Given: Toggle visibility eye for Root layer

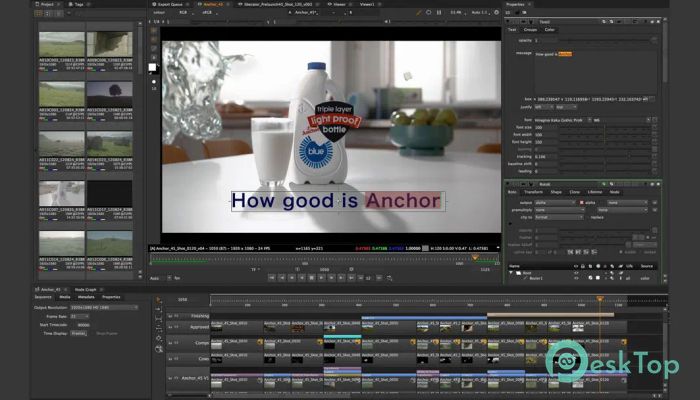Looking at the screenshot, I should click(576, 273).
